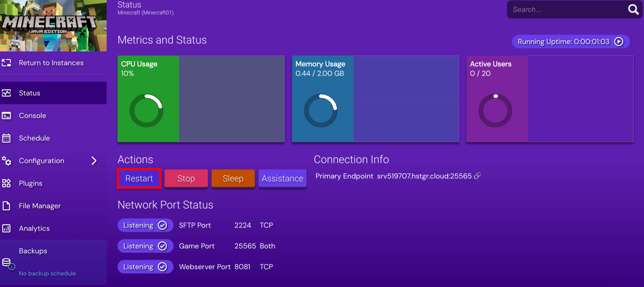644x287 pixels.
Task: Open the File Manager
Action: (40, 206)
